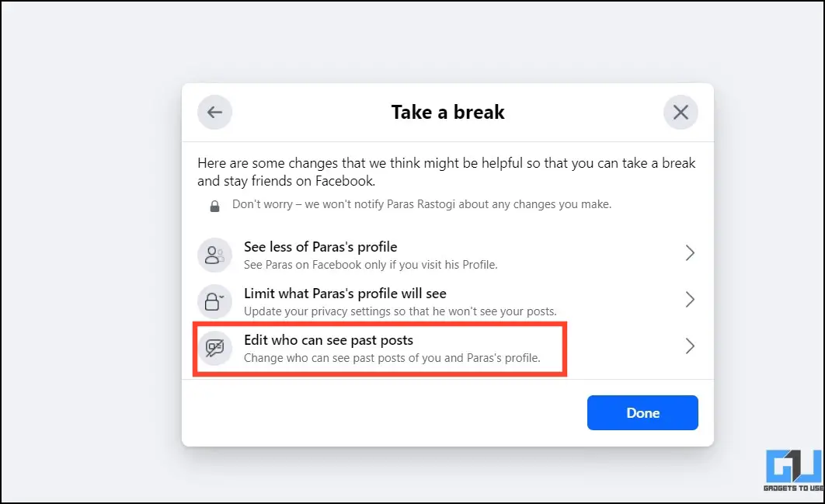825x504 pixels.
Task: Click the 'Don't worry' notification note text
Action: coord(422,204)
